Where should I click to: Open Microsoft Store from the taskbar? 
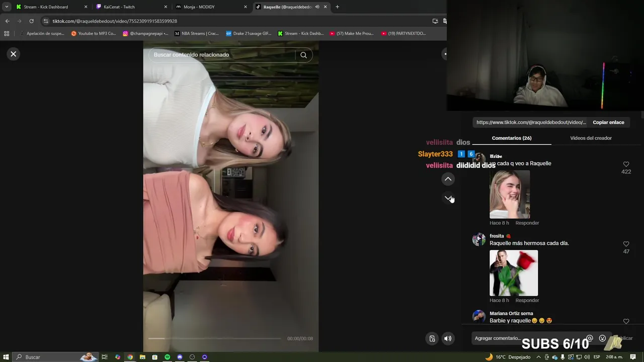[154, 357]
